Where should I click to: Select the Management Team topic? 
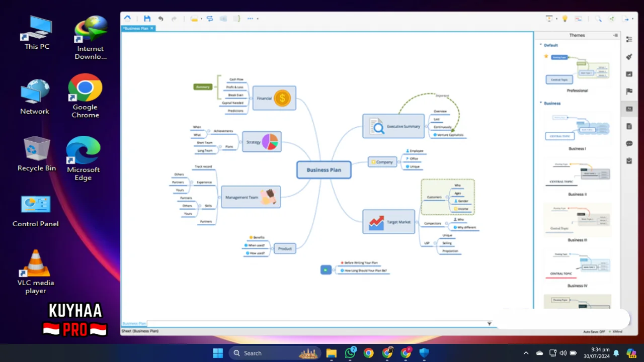point(251,197)
